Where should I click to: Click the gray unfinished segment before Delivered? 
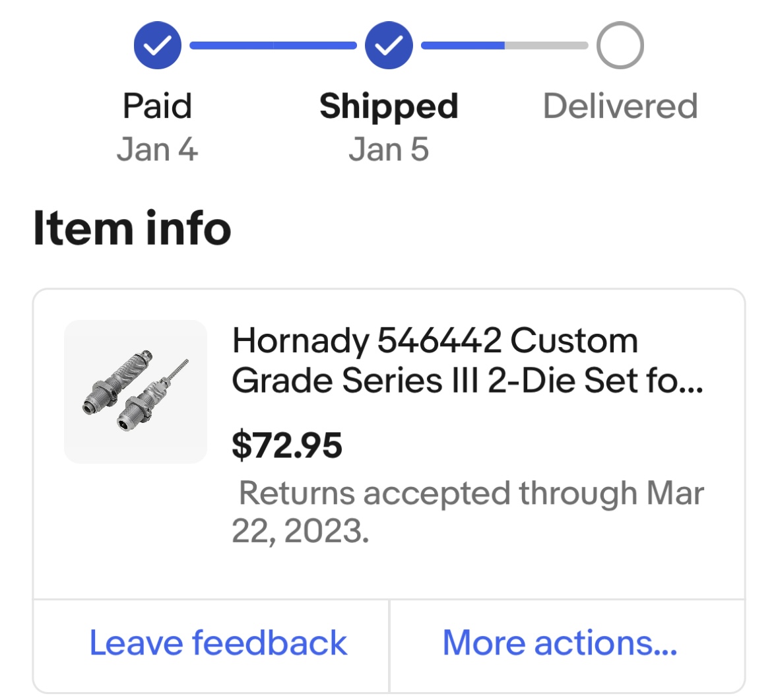pyautogui.click(x=546, y=46)
